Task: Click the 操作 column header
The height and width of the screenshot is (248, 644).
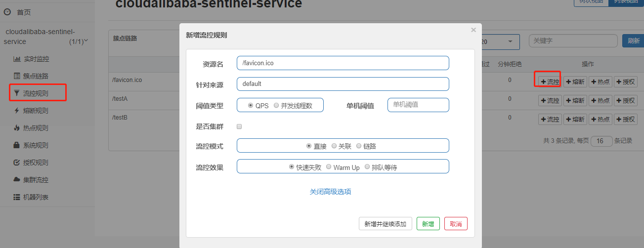Action: click(588, 64)
